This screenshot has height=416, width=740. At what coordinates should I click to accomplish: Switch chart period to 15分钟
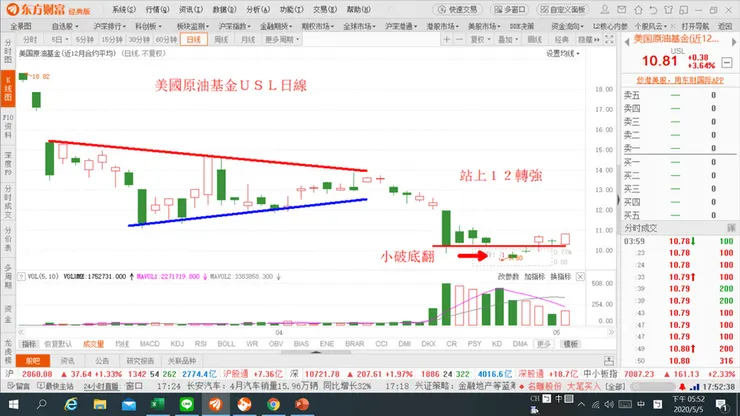click(x=112, y=40)
